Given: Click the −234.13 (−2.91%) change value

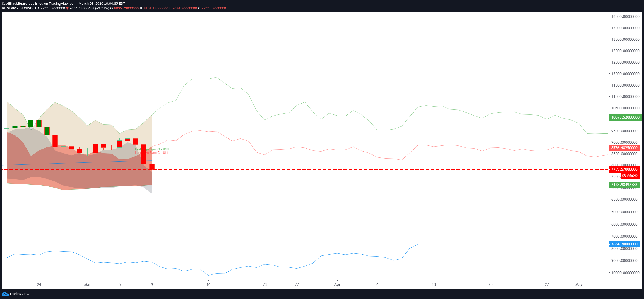Looking at the screenshot, I should [x=89, y=8].
